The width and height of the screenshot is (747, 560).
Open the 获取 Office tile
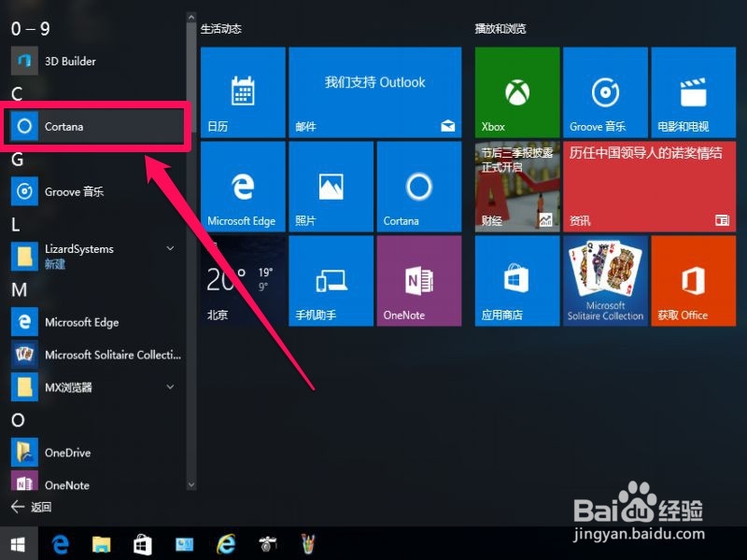click(694, 281)
